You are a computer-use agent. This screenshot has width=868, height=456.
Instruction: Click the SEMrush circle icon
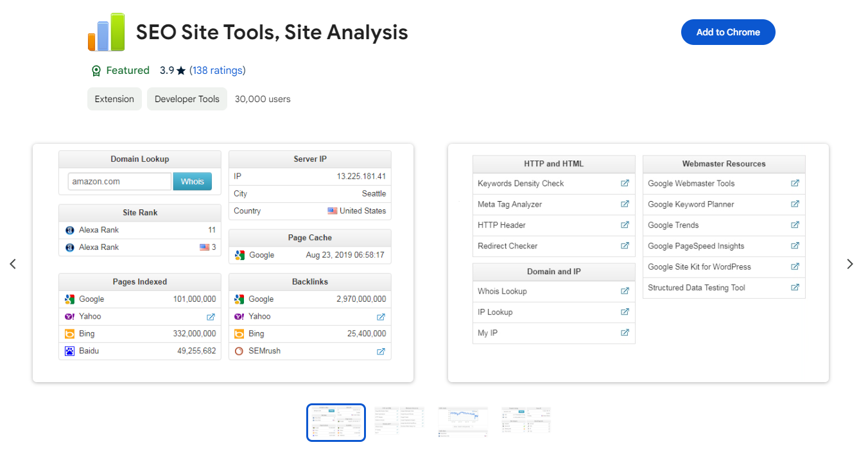[239, 351]
